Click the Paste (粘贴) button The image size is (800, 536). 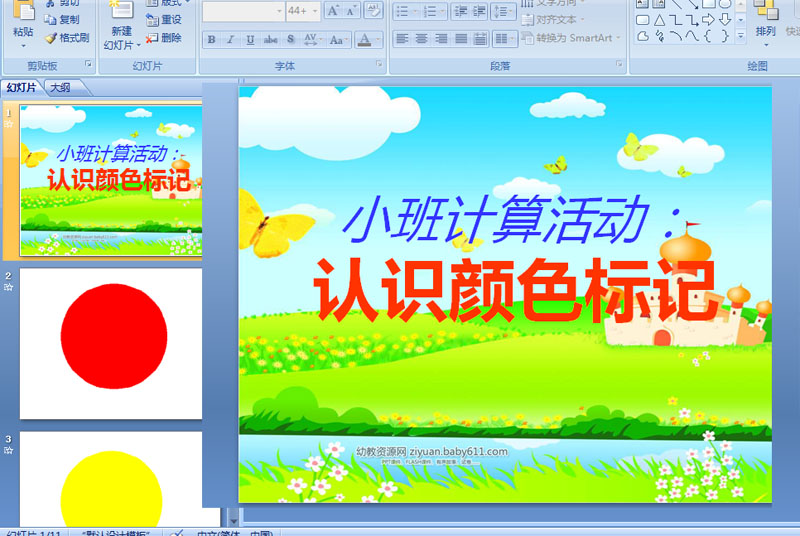click(x=23, y=19)
